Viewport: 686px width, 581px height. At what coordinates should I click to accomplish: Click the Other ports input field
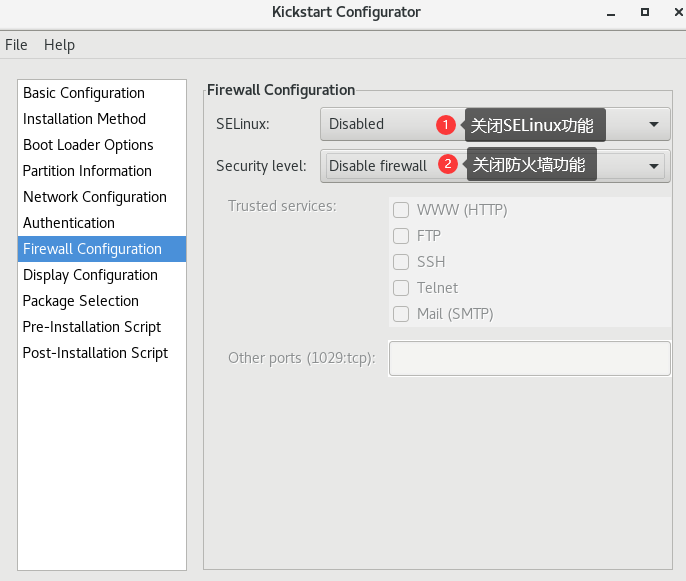point(529,358)
